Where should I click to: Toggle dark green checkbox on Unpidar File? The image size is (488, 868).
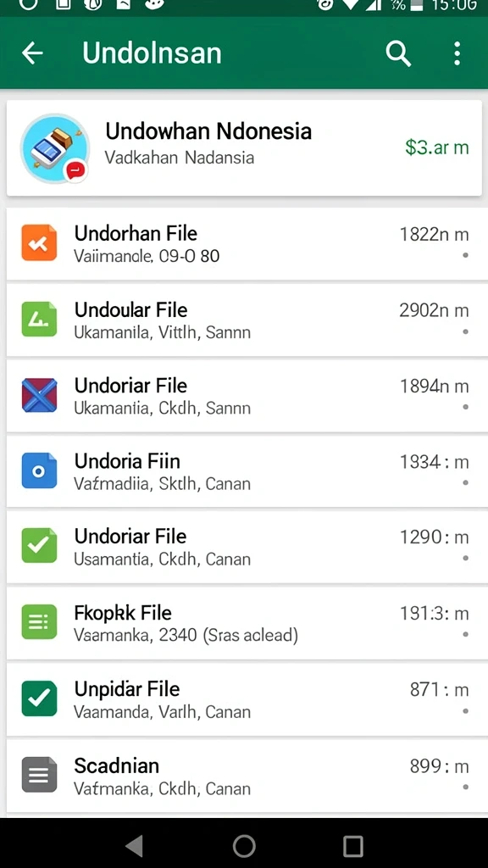(x=39, y=698)
